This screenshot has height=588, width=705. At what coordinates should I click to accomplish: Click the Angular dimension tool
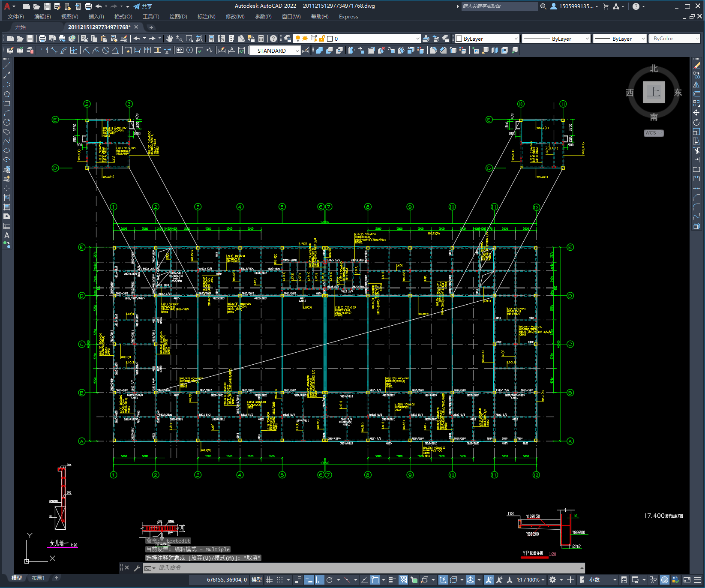(115, 50)
